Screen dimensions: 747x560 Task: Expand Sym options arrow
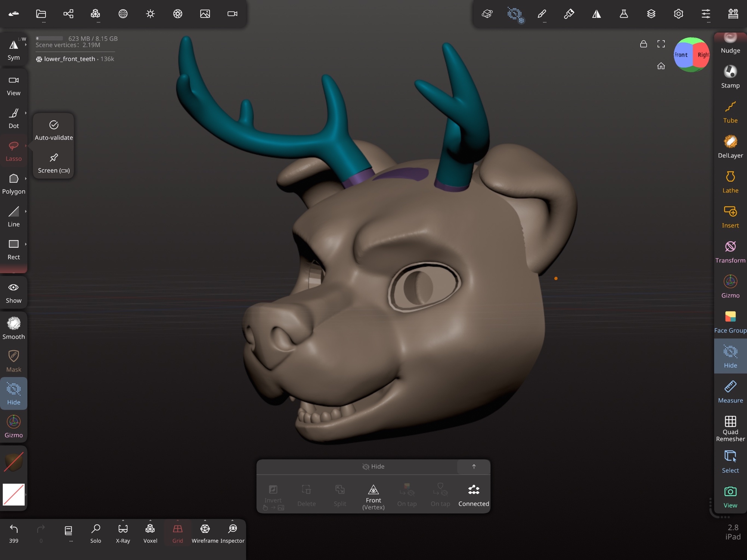[25, 45]
